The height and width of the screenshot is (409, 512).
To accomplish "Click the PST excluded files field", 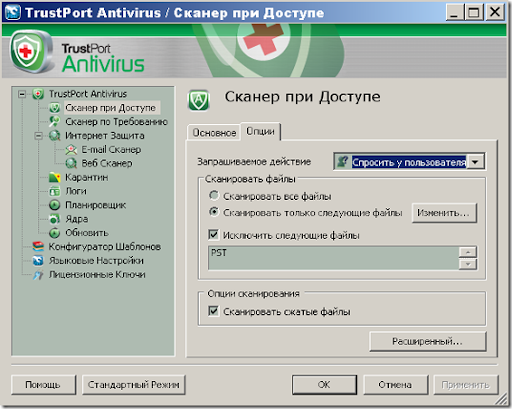I will [333, 258].
